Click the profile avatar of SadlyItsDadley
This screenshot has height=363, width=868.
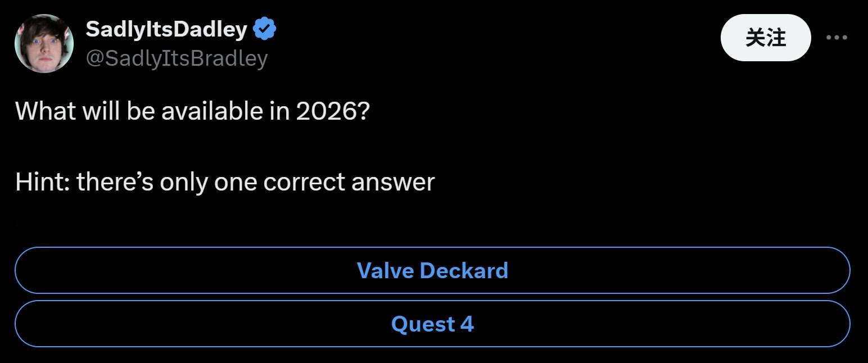(x=44, y=43)
